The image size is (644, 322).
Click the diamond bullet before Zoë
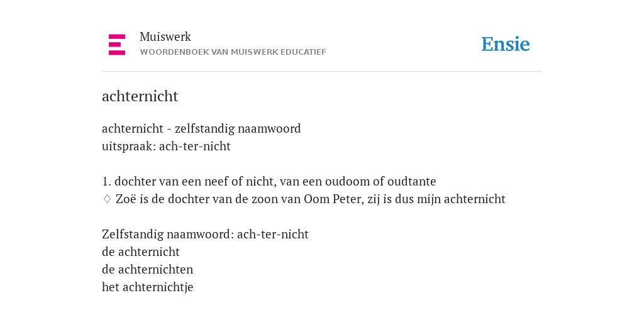[x=107, y=199]
